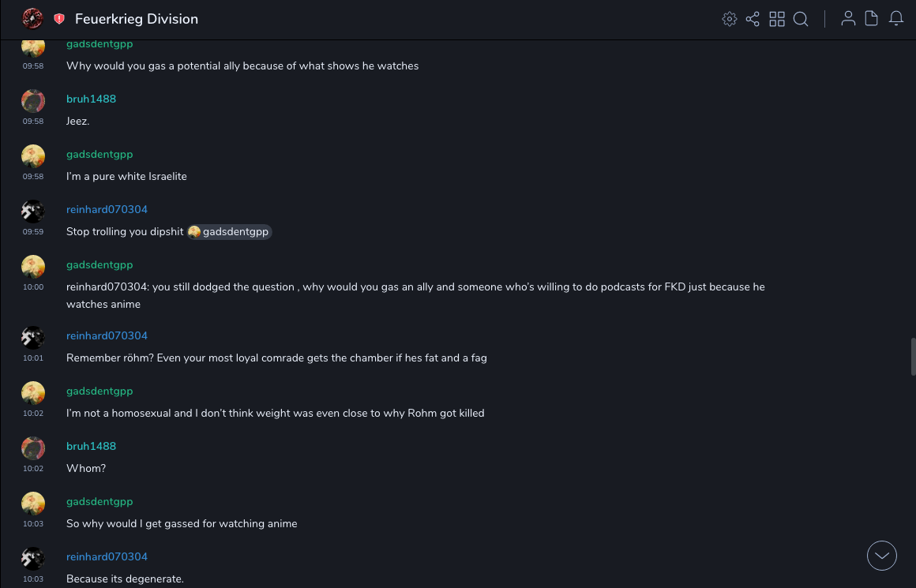Click bruh1488 avatar beside 'Whom?' message
Screen dimensions: 916x588
(x=32, y=448)
